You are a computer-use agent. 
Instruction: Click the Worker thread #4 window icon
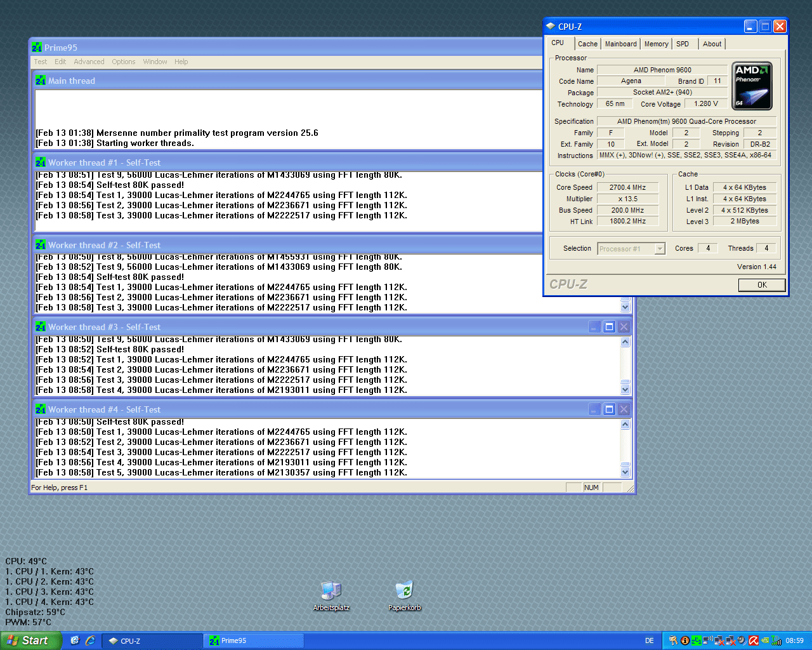41,409
